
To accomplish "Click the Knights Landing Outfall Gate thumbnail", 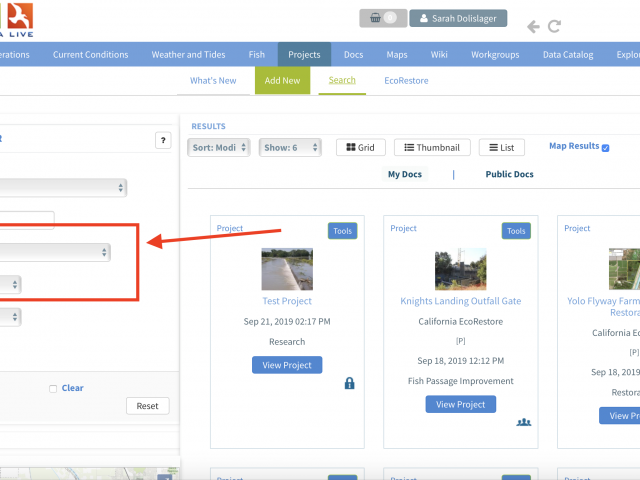I will (460, 269).
